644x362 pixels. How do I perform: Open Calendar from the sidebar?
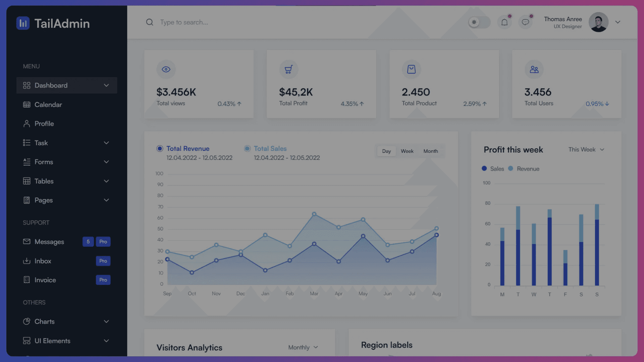pos(48,105)
